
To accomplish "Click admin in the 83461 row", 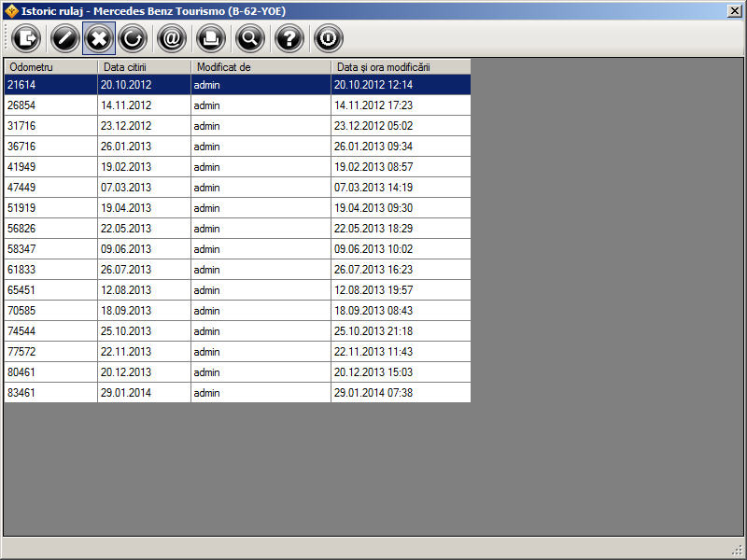I will (206, 393).
